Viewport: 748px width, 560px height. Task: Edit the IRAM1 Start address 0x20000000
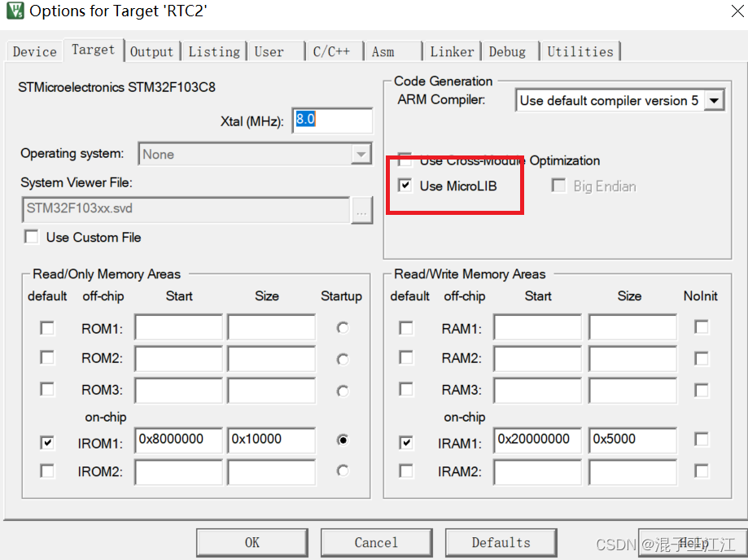pyautogui.click(x=538, y=440)
